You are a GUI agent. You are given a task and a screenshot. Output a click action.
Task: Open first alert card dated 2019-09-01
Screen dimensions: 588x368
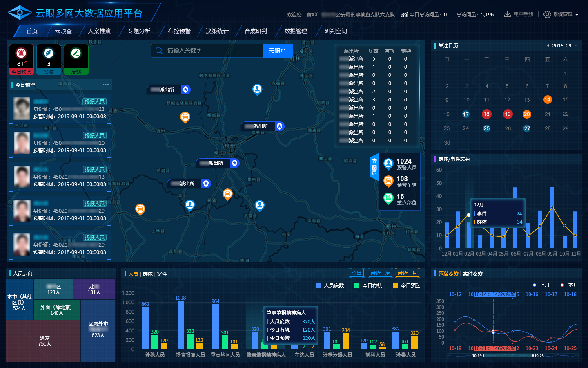pyautogui.click(x=60, y=109)
